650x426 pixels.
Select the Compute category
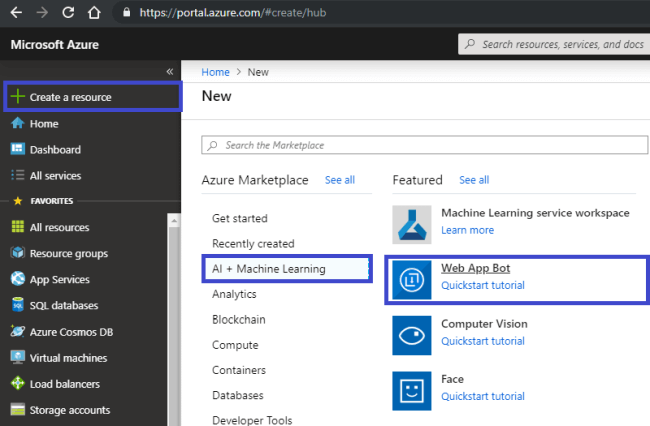point(235,345)
